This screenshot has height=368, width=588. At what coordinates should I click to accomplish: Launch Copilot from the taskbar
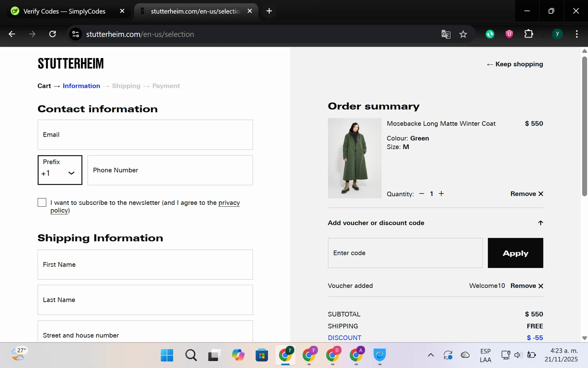(x=238, y=355)
